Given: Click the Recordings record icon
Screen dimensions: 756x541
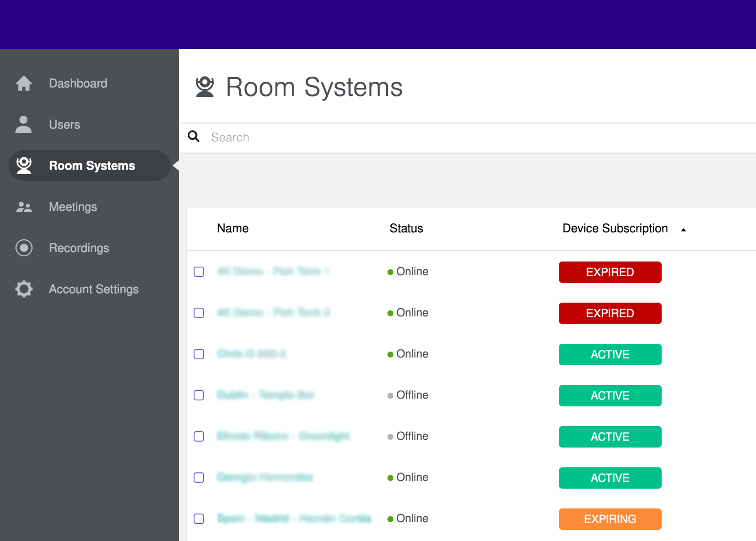Looking at the screenshot, I should pyautogui.click(x=24, y=248).
